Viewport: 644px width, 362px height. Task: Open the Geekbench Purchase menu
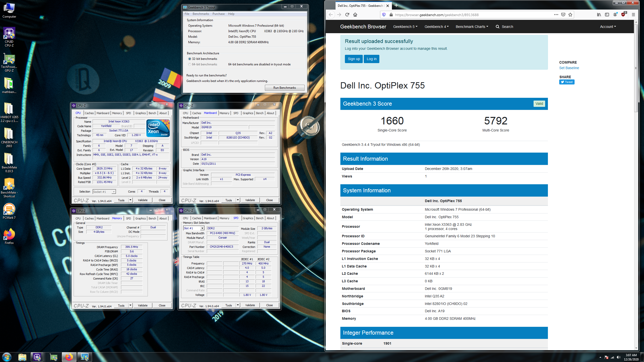(x=219, y=14)
